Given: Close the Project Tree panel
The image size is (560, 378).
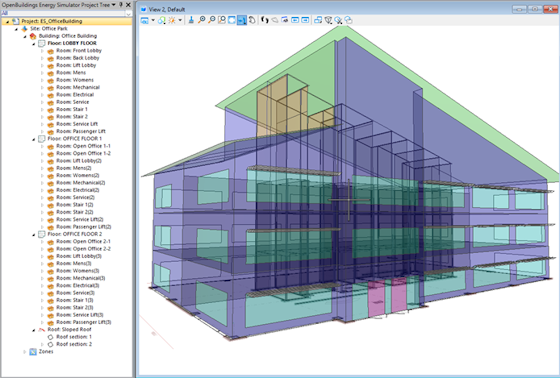Looking at the screenshot, I should [x=128, y=5].
